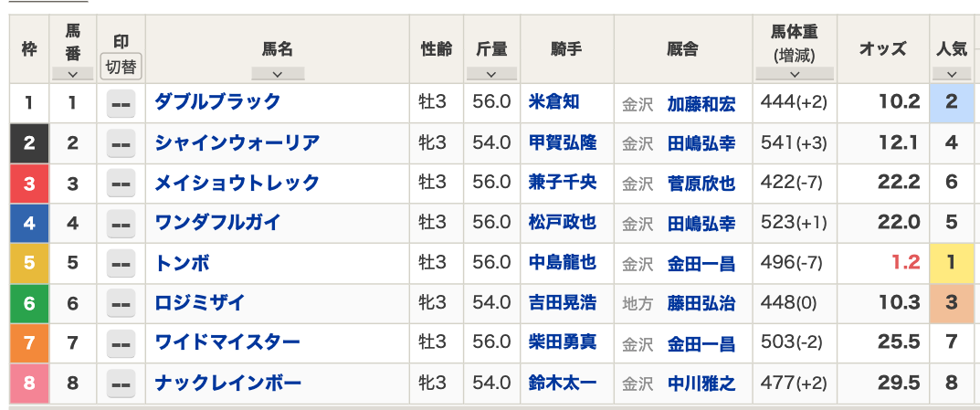Sort by 馬体重 column arrow

[795, 74]
